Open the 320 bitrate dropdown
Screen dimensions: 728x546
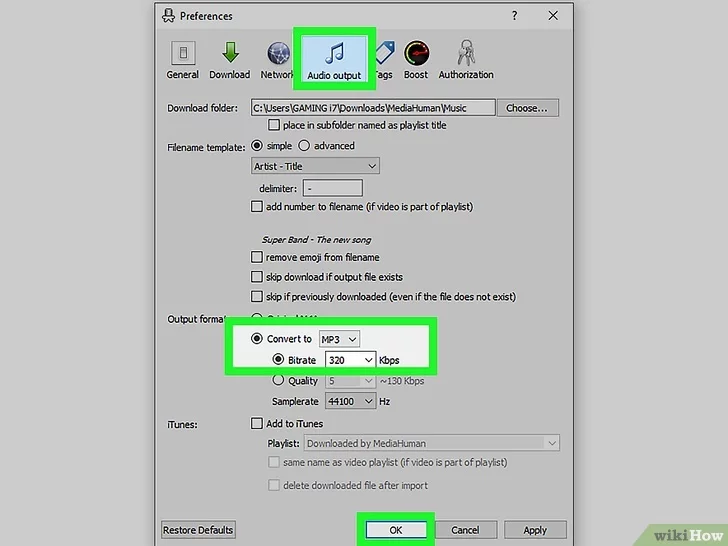click(x=351, y=360)
